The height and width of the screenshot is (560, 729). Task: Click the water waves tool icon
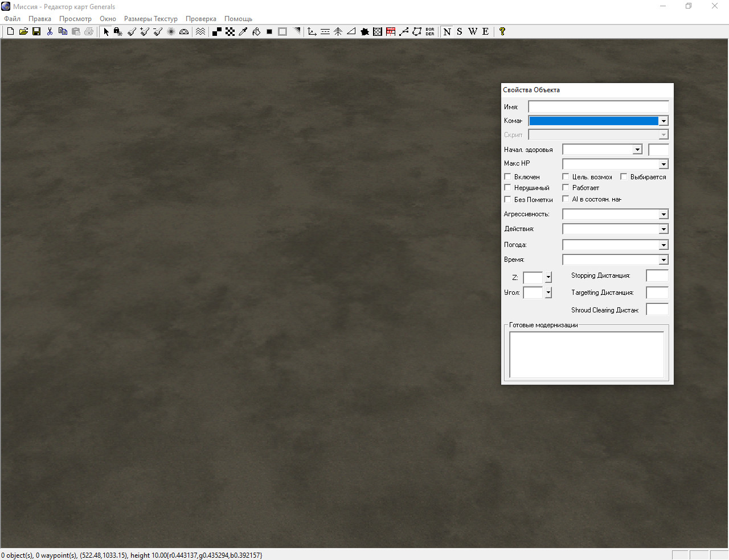200,32
